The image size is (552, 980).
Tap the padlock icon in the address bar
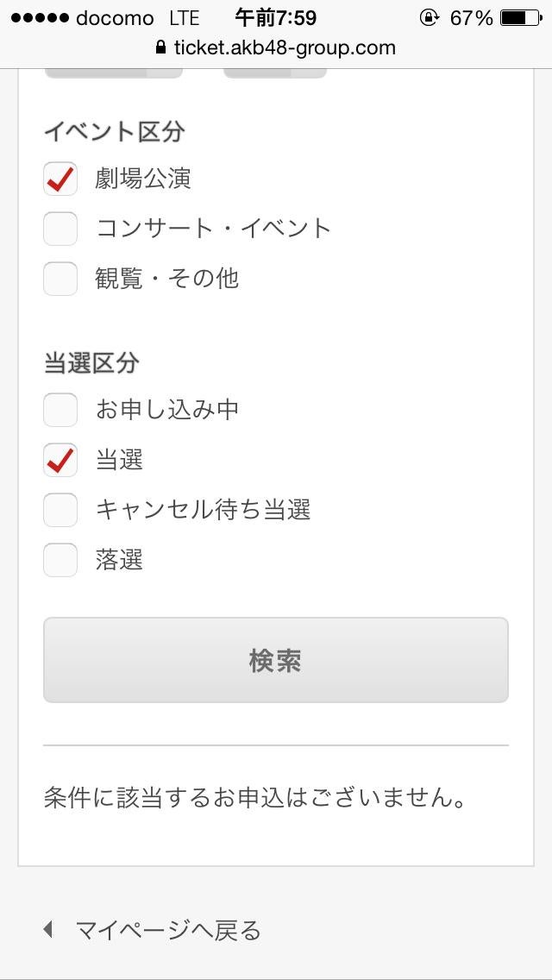(160, 48)
